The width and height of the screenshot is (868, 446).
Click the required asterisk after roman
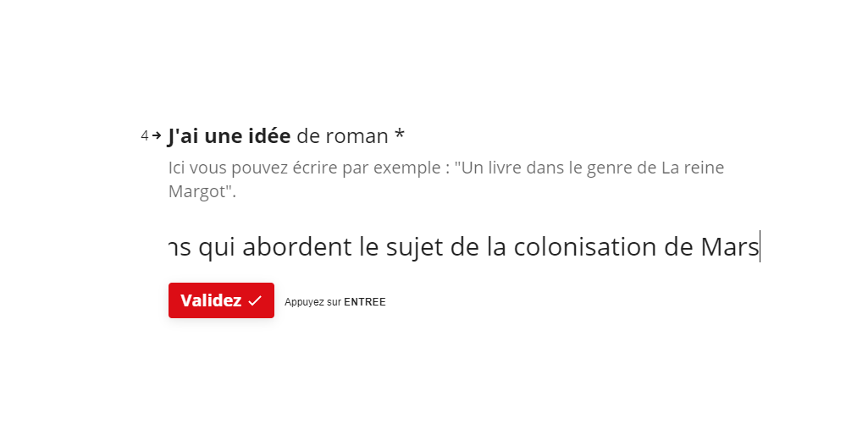[400, 134]
